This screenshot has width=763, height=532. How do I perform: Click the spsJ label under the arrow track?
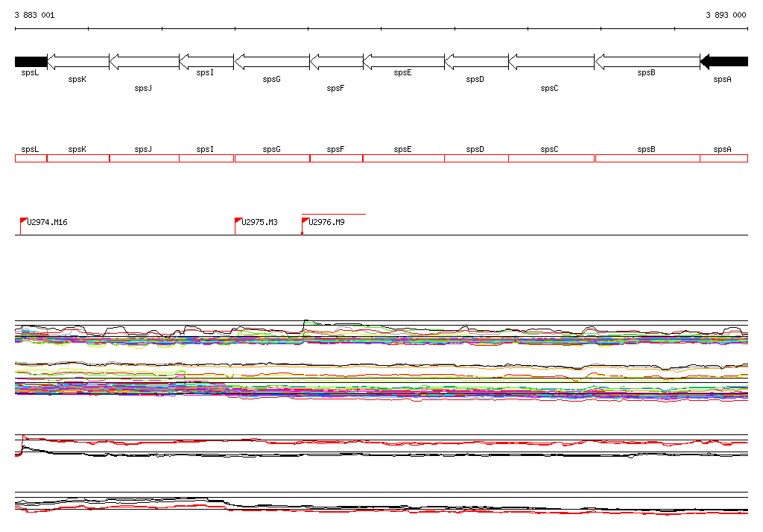(x=143, y=88)
